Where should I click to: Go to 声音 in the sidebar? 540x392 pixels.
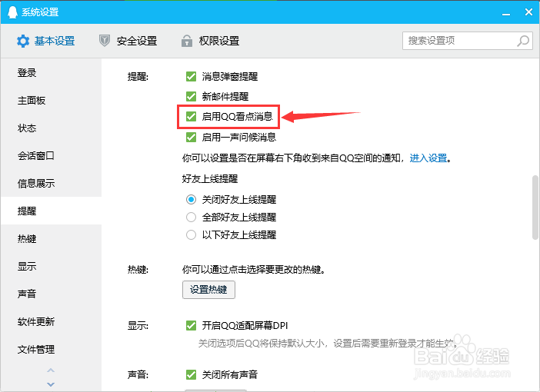(x=51, y=294)
